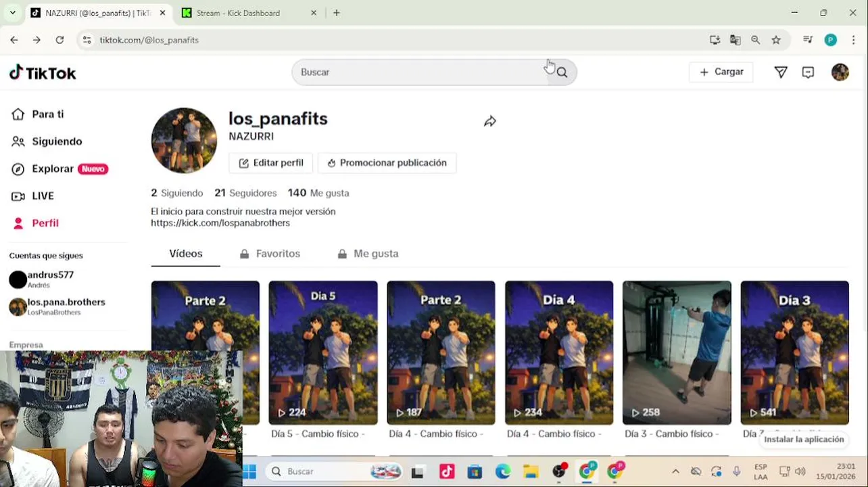Open Chrome three-dot menu

(854, 40)
